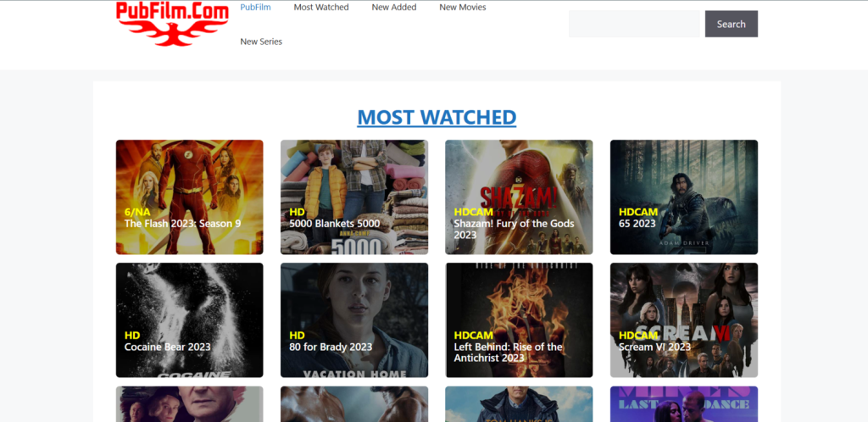Image resolution: width=868 pixels, height=422 pixels.
Task: Click the PubFilm.Com phoenix logo
Action: point(172,24)
